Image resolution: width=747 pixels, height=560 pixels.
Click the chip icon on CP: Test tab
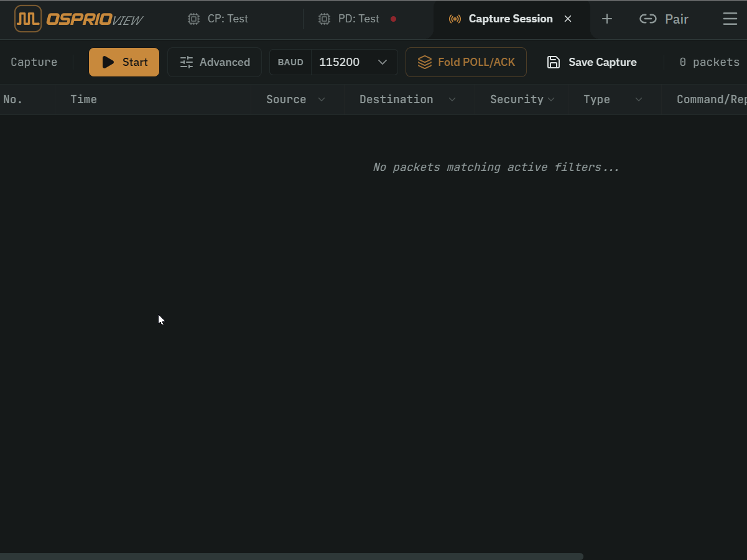click(x=194, y=19)
